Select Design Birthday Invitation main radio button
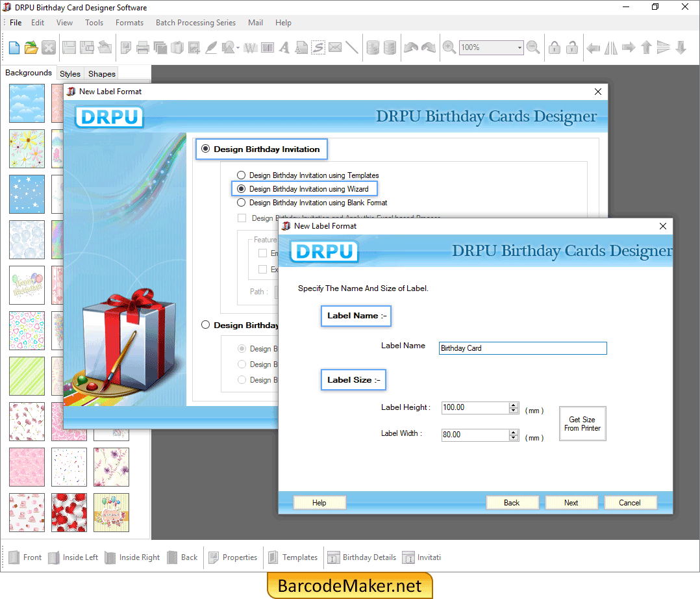Screen dimensions: 700x599 pyautogui.click(x=205, y=149)
